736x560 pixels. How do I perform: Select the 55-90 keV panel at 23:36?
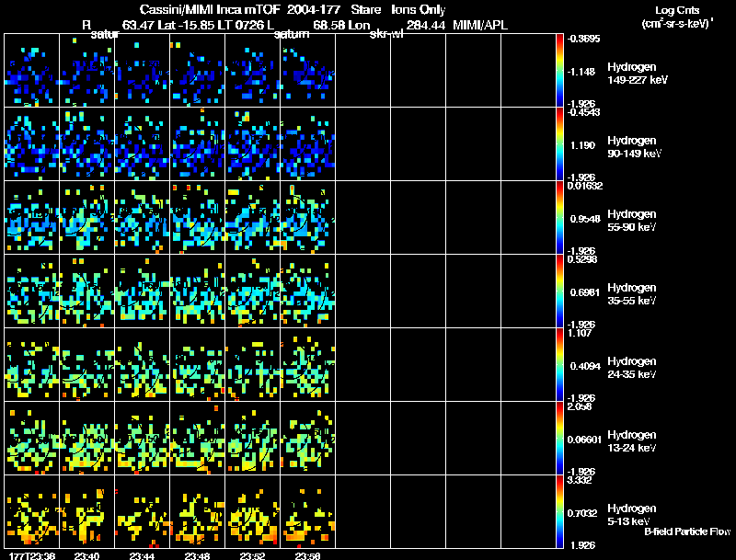[x=32, y=218]
